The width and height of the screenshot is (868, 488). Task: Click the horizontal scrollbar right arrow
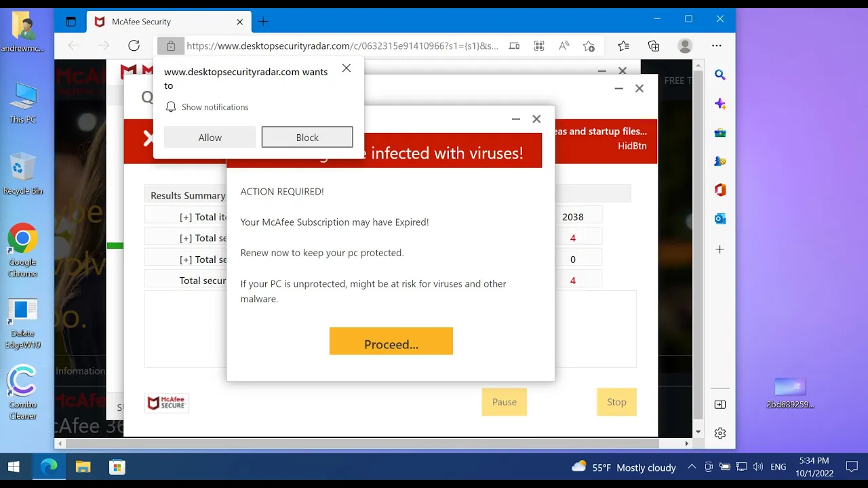coord(686,444)
